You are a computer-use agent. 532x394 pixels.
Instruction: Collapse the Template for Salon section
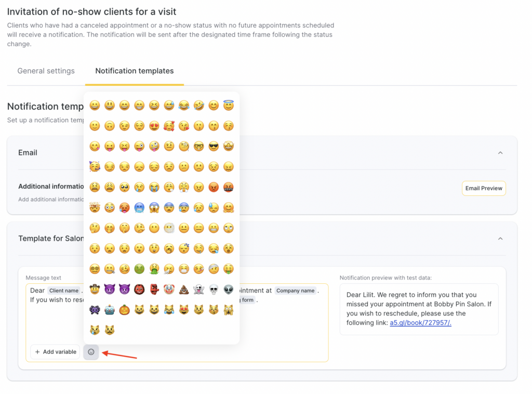(x=500, y=239)
